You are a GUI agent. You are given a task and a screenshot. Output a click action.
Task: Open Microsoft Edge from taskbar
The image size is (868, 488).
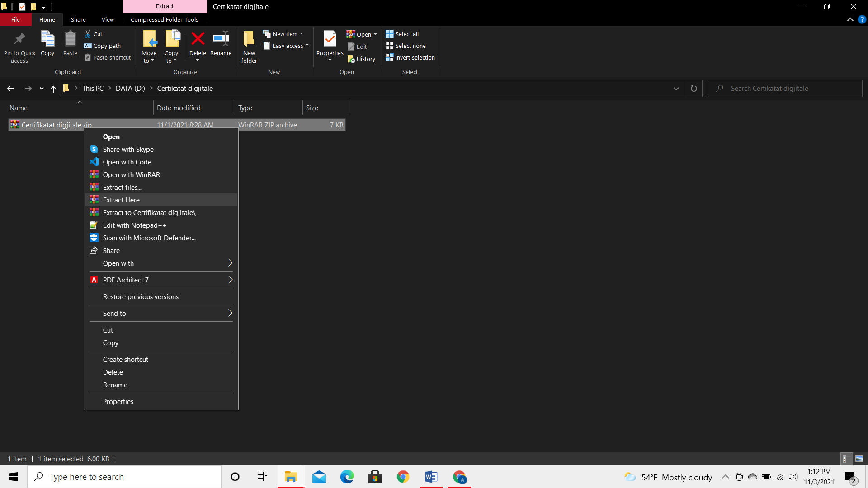(347, 477)
